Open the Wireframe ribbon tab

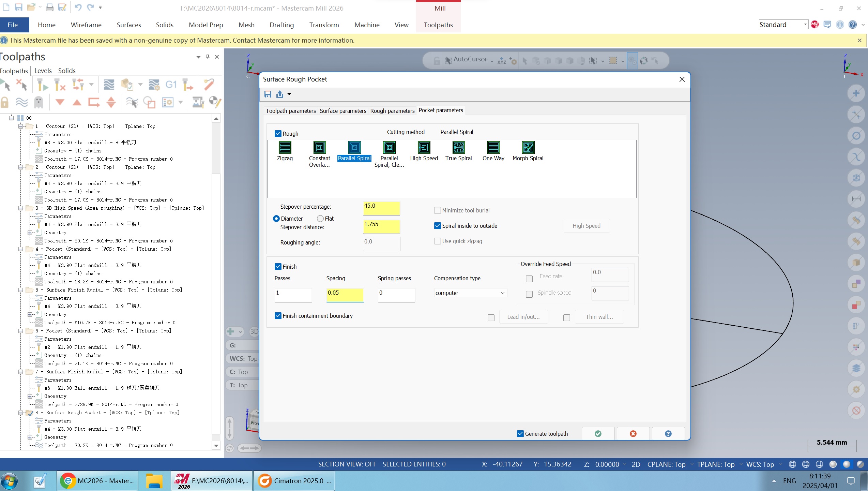(x=86, y=25)
